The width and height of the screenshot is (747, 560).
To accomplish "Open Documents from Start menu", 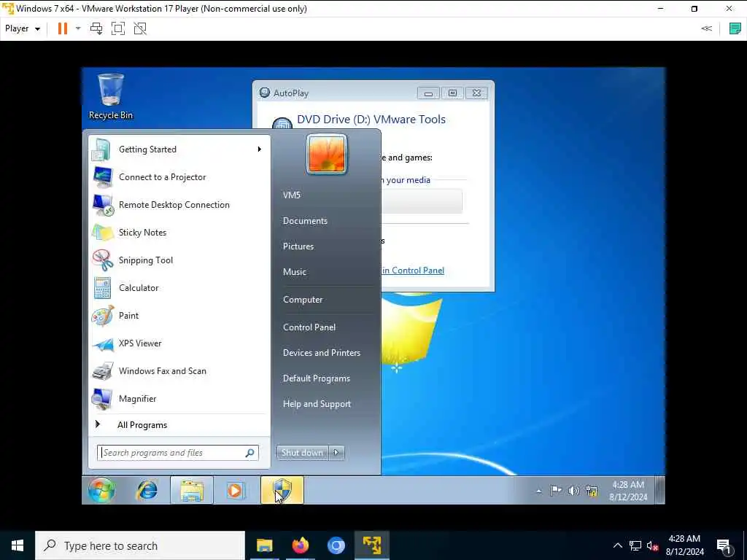I will (x=305, y=220).
